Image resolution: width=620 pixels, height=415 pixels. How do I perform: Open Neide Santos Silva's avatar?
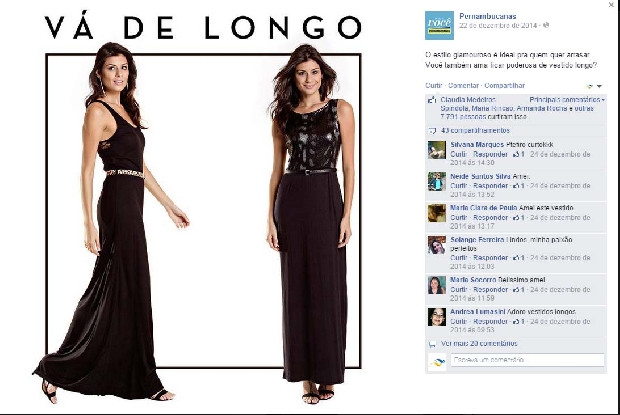click(437, 182)
